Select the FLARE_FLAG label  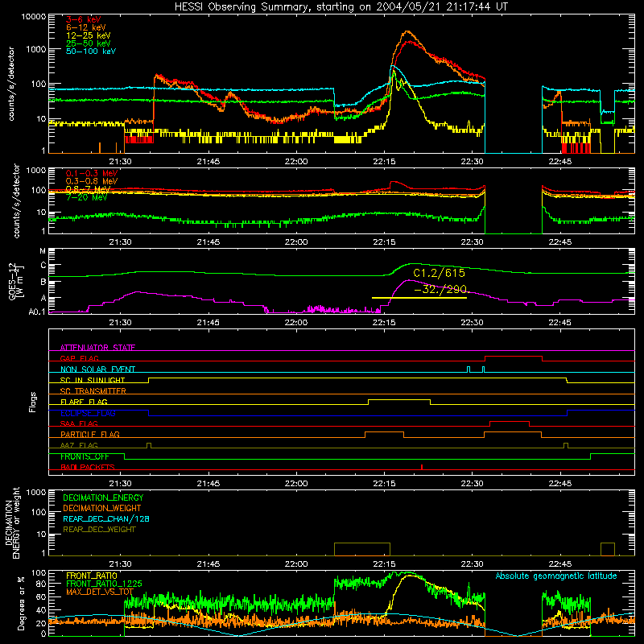pyautogui.click(x=84, y=402)
